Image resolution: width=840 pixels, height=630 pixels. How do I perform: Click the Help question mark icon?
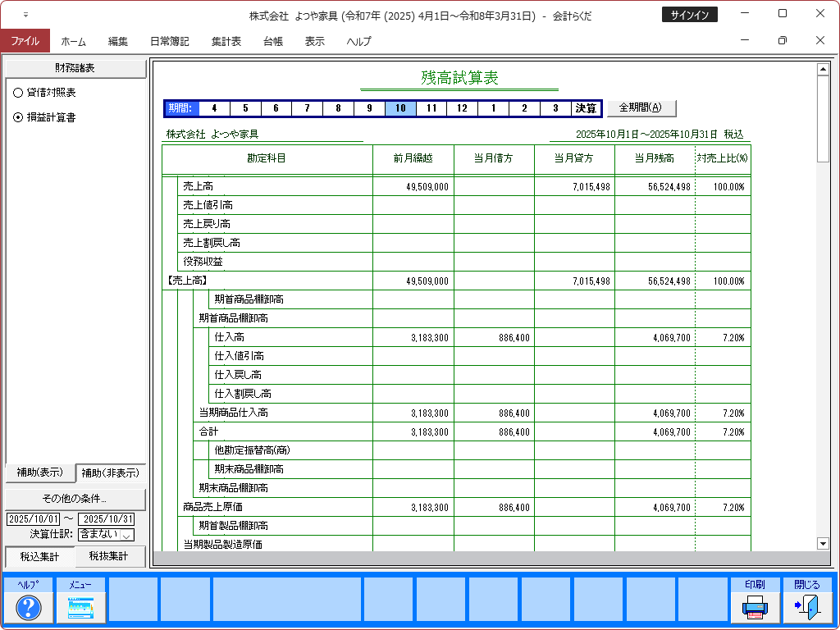pyautogui.click(x=29, y=607)
